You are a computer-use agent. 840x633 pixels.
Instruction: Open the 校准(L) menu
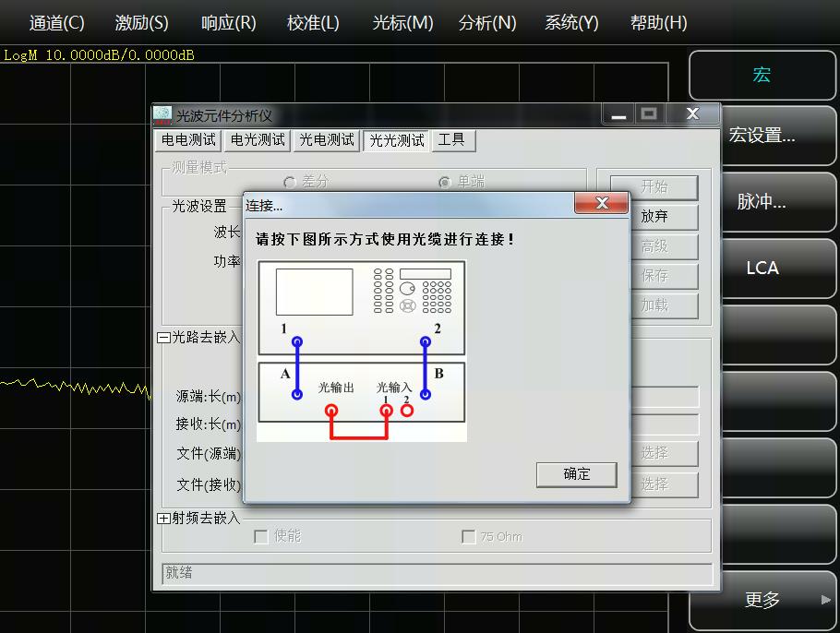click(313, 23)
